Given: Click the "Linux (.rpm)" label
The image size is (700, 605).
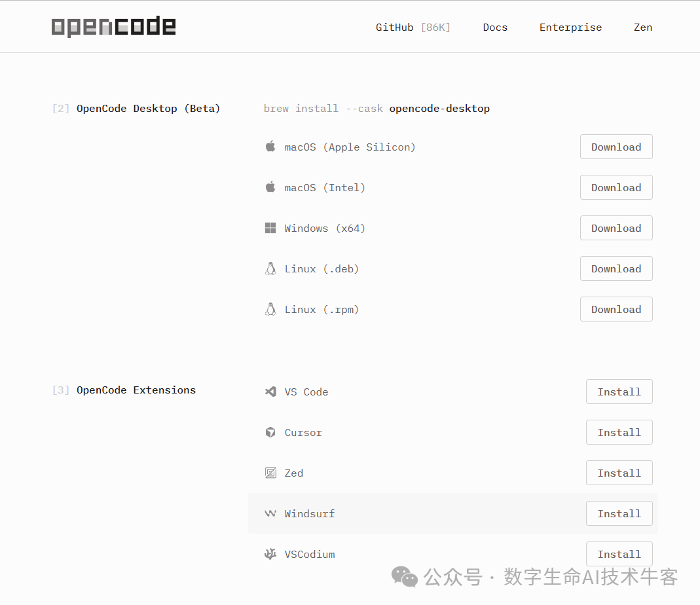Looking at the screenshot, I should pyautogui.click(x=322, y=310).
